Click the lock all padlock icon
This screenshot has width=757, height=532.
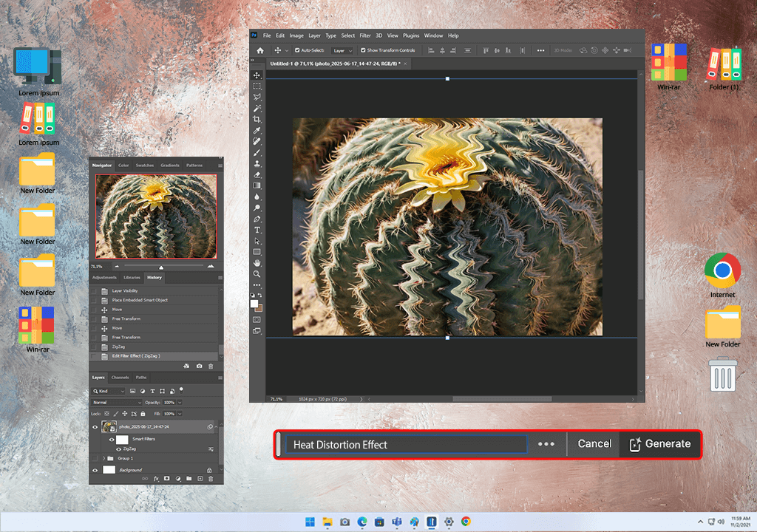coord(143,414)
